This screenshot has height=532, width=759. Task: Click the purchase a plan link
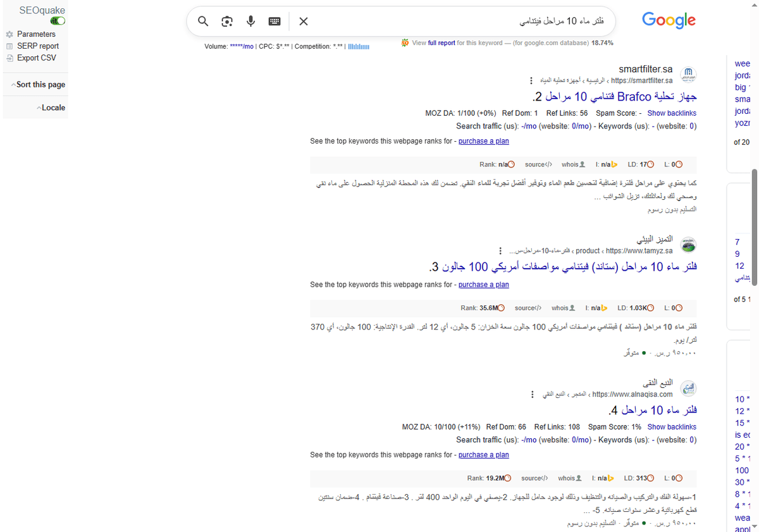483,140
